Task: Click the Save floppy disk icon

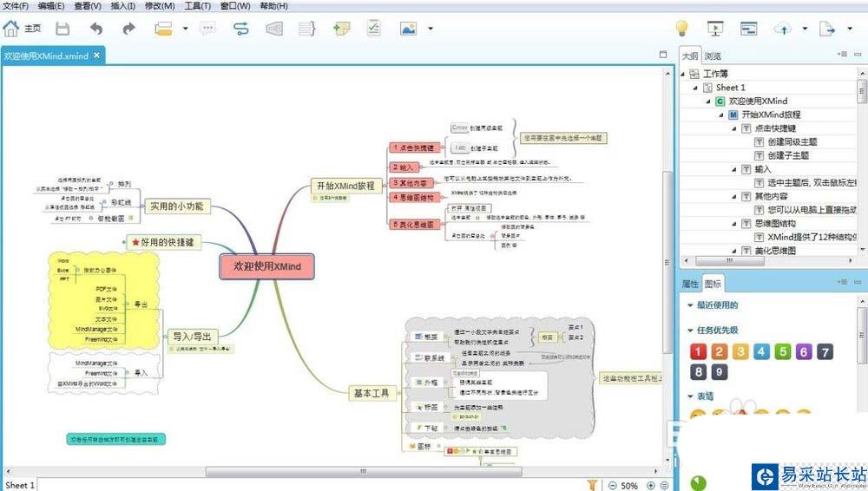Action: (62, 29)
